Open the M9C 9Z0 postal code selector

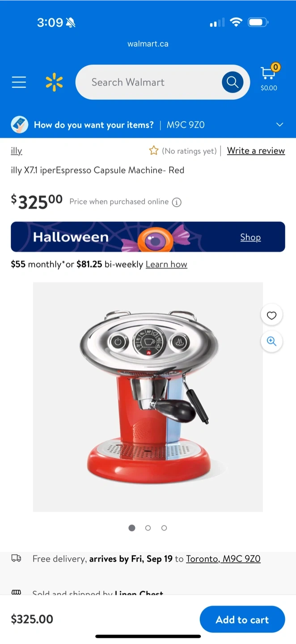pyautogui.click(x=186, y=125)
